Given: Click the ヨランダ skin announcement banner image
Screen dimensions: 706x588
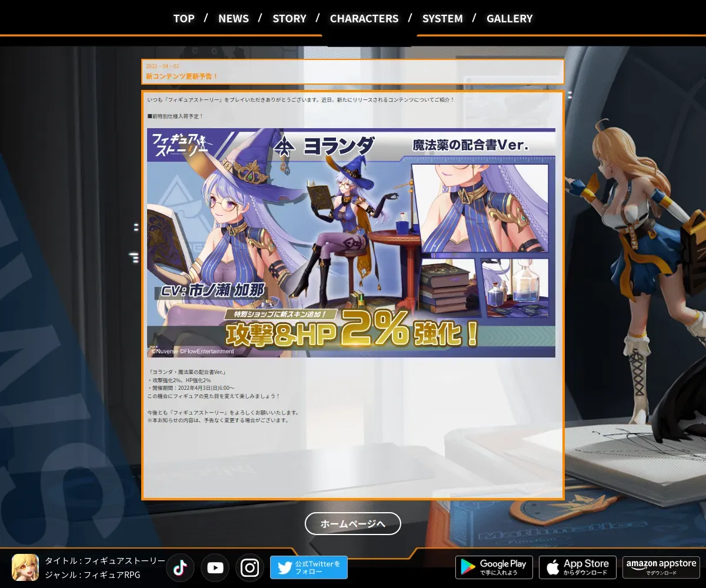Looking at the screenshot, I should pyautogui.click(x=351, y=243).
